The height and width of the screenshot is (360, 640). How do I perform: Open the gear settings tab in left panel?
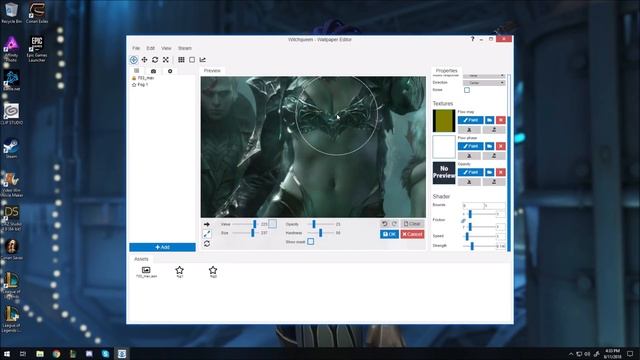170,71
